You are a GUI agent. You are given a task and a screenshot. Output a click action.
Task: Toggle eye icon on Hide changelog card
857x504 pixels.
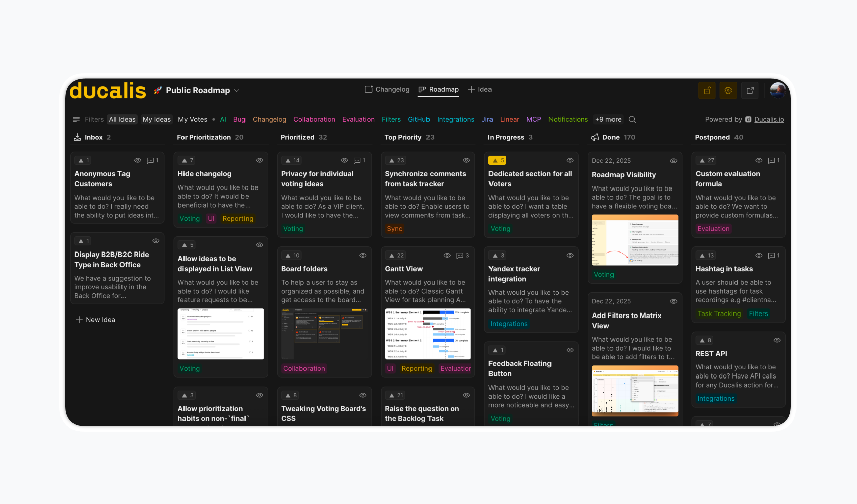click(260, 160)
